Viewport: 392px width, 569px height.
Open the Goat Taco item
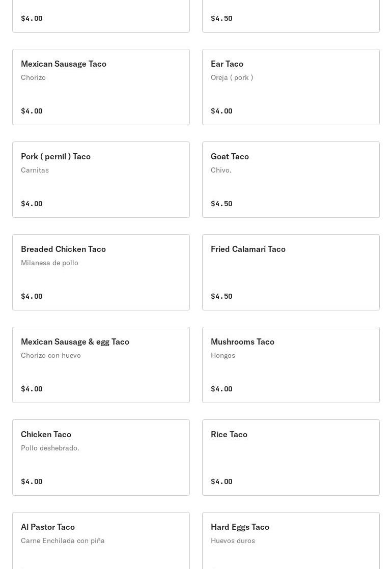coord(291,180)
